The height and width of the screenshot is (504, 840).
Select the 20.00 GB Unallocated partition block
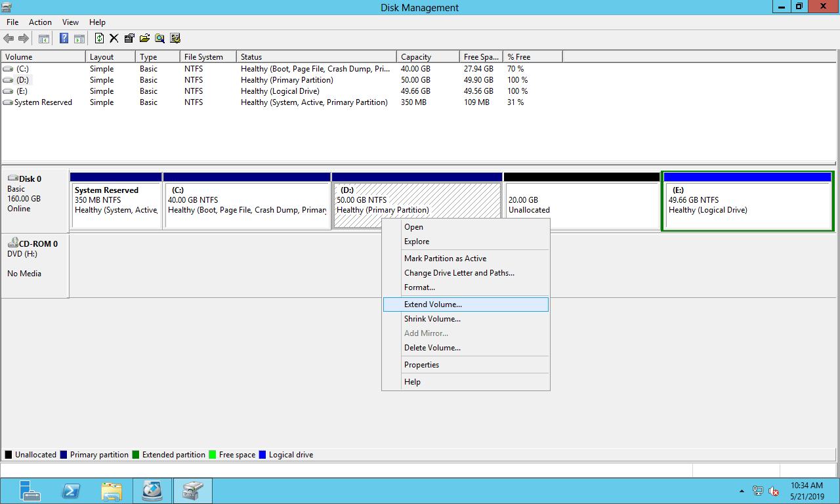581,205
